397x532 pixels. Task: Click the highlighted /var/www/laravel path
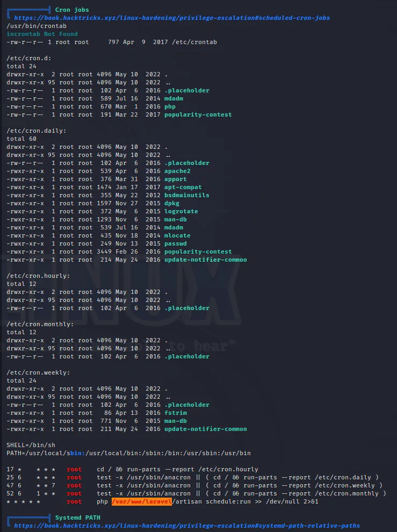tap(141, 501)
